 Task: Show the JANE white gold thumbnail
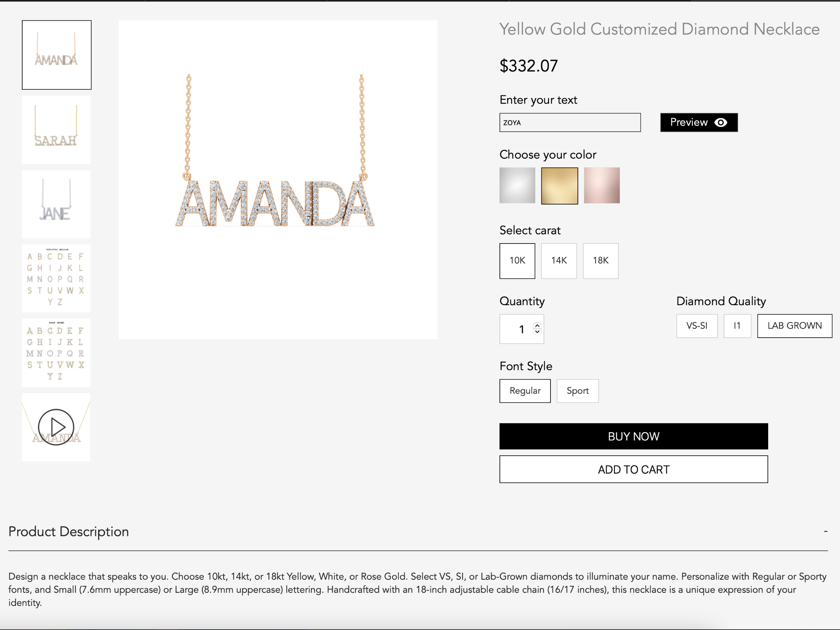click(56, 204)
